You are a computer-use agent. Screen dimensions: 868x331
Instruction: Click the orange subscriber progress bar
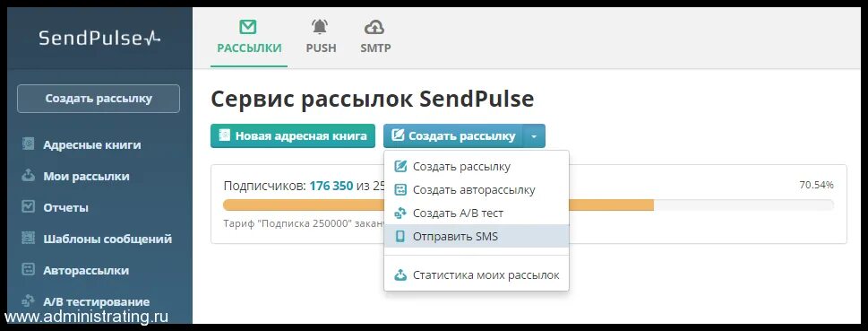tap(438, 205)
